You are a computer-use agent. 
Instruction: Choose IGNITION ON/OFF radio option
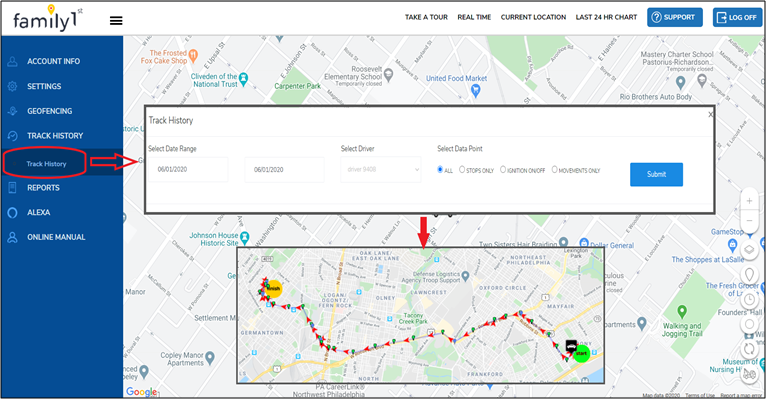[x=503, y=169]
